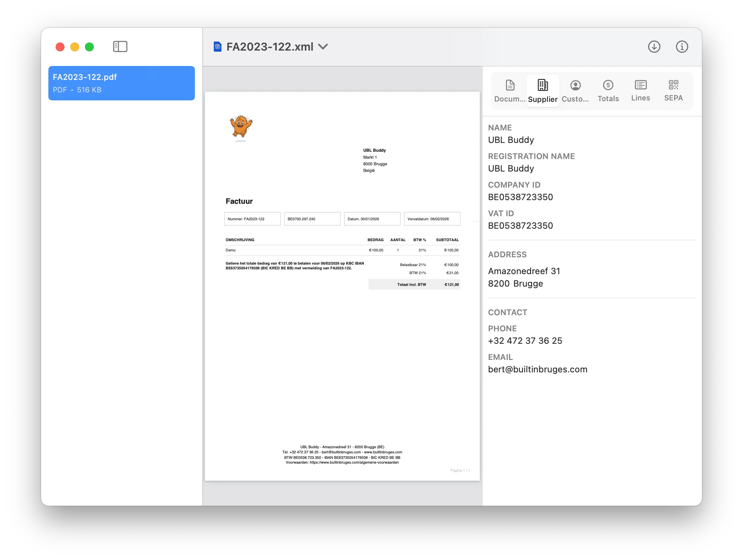The width and height of the screenshot is (743, 560).
Task: Switch to the Totals tab
Action: [x=608, y=91]
